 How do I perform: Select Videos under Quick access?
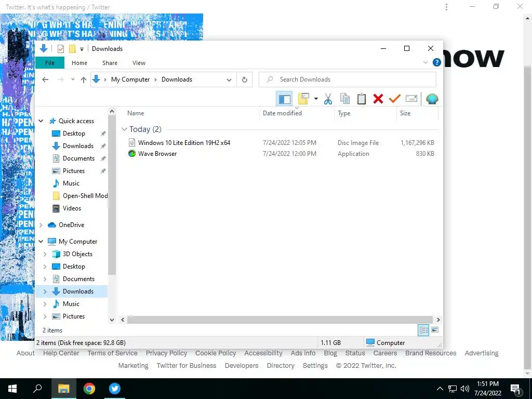coord(72,208)
